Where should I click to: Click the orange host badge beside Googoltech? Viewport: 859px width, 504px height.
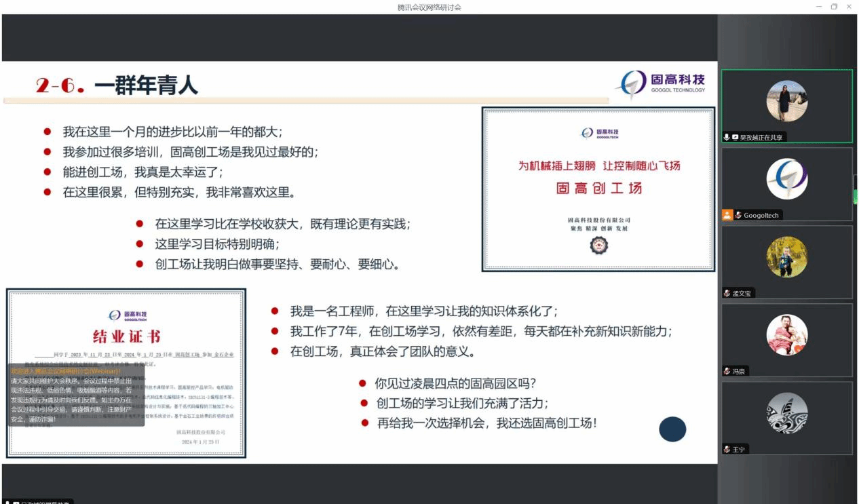[x=727, y=215]
